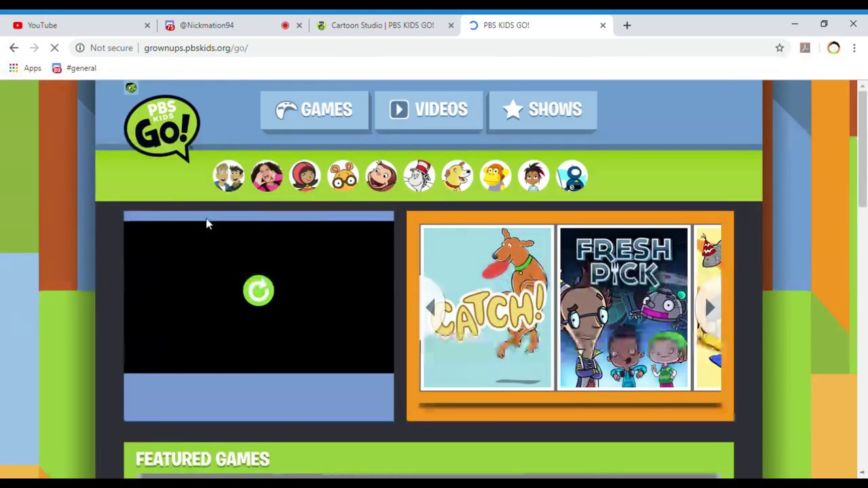Close the YouTube tab
The width and height of the screenshot is (868, 488).
[147, 25]
